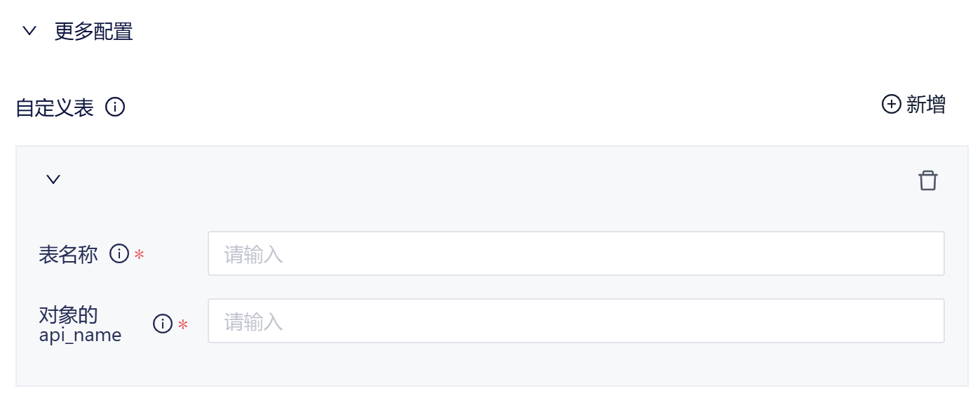Screen dimensions: 980x398
Task: Open info tooltip beside 自定义表
Action: 115,107
